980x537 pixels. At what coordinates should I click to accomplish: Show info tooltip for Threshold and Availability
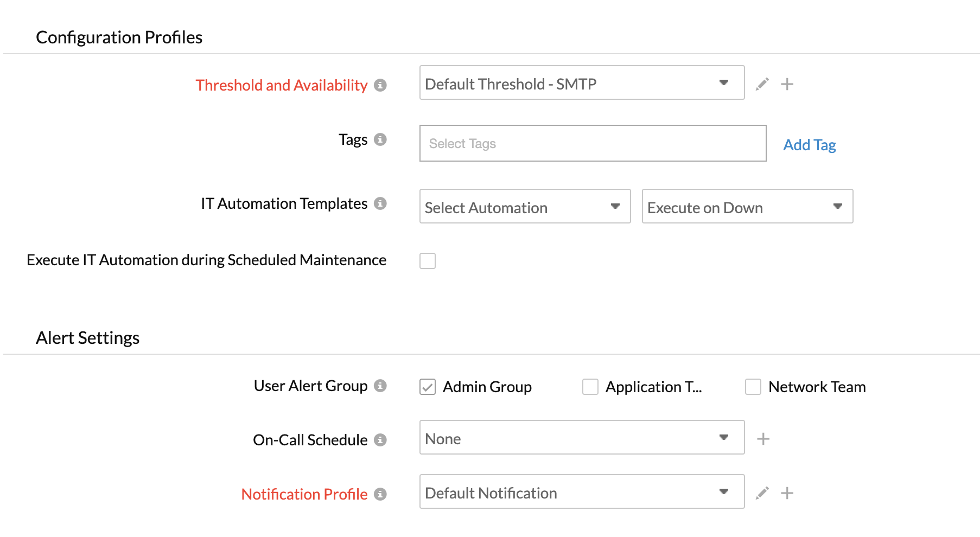pyautogui.click(x=380, y=85)
